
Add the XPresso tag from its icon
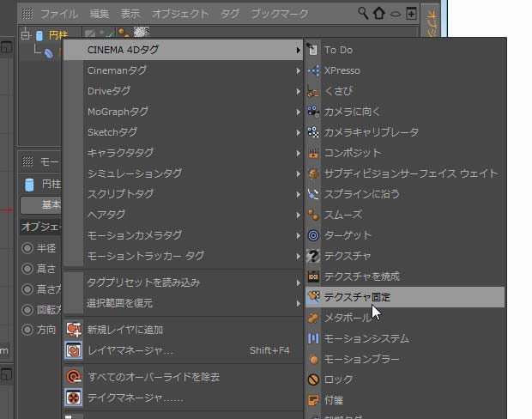pyautogui.click(x=313, y=70)
